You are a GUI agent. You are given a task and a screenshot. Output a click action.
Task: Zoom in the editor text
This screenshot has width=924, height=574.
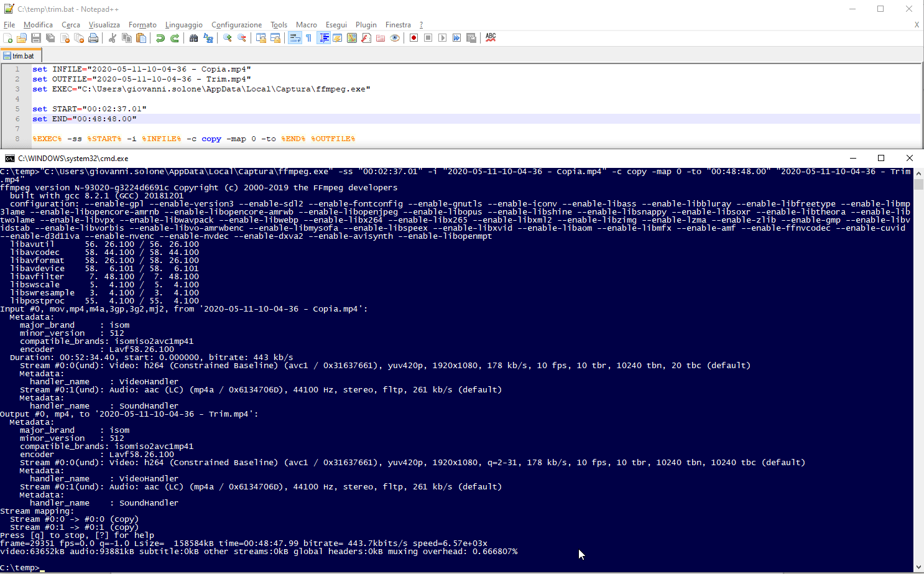(228, 38)
